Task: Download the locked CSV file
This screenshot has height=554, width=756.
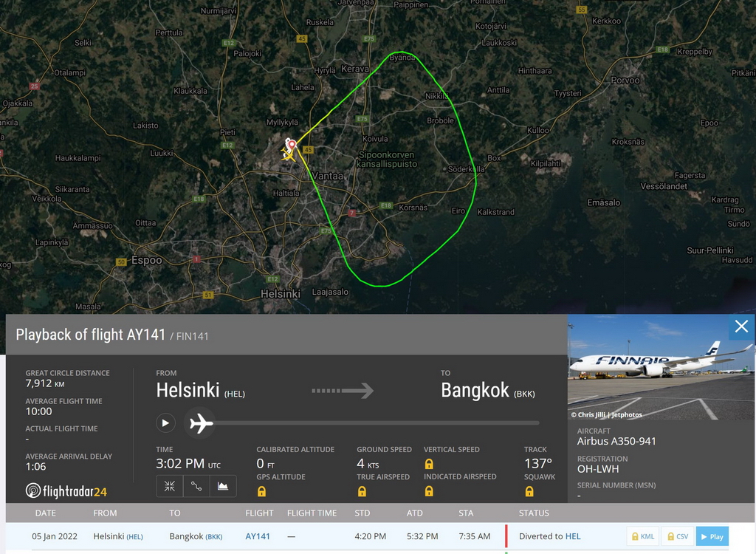Action: (x=678, y=536)
